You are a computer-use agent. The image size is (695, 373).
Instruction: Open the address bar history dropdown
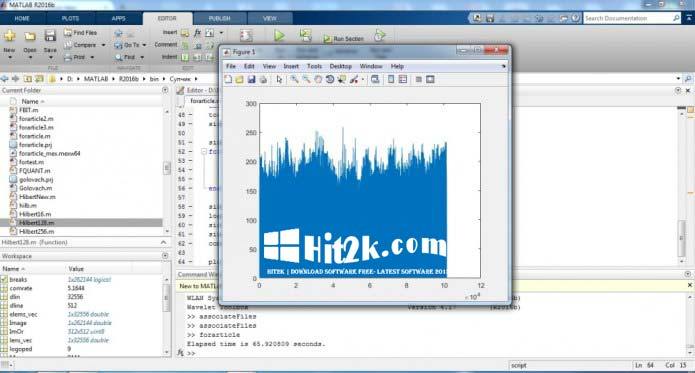[x=678, y=78]
